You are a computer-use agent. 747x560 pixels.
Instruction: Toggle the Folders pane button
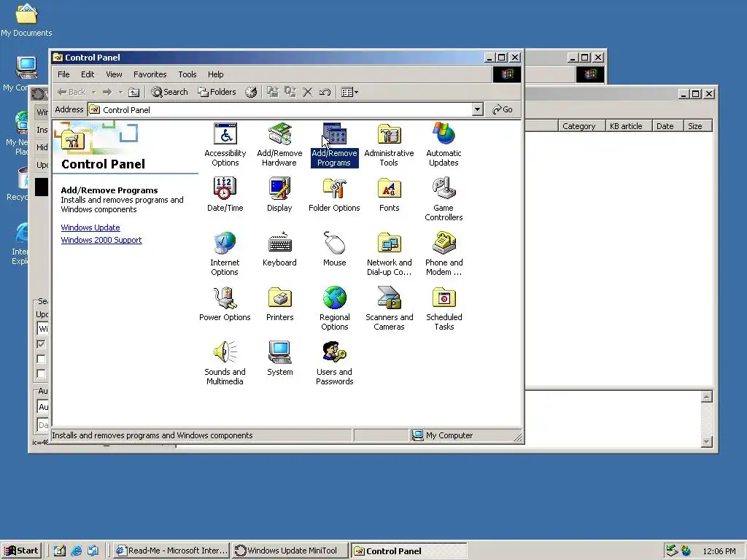click(217, 92)
